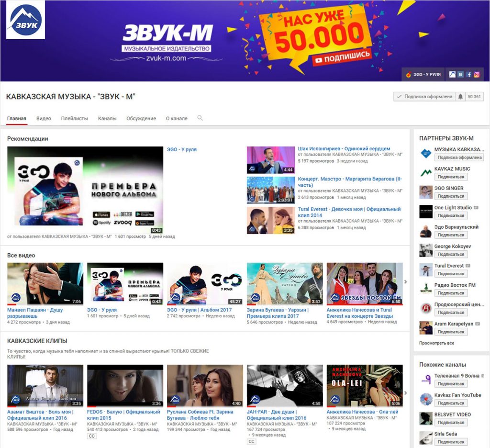Open Руслана Собиева Ft. Зарина Бугаева link
Image resolution: width=490 pixels, height=448 pixels.
tap(200, 415)
